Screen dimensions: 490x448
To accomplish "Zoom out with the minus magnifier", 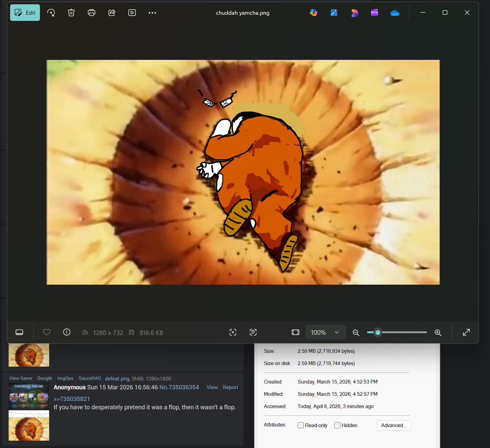I will click(x=356, y=333).
